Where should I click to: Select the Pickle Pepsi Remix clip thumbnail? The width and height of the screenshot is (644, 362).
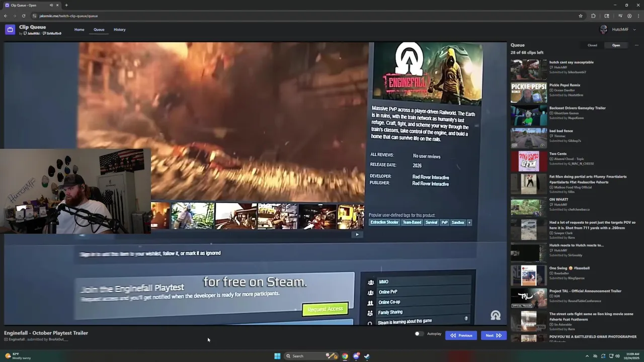click(529, 93)
